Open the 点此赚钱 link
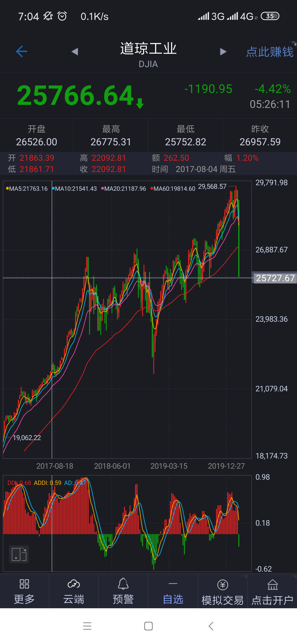 click(270, 52)
